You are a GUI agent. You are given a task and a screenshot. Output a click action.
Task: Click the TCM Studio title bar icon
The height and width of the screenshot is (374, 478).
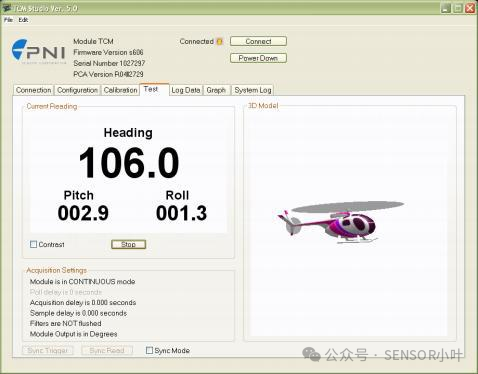tap(7, 8)
